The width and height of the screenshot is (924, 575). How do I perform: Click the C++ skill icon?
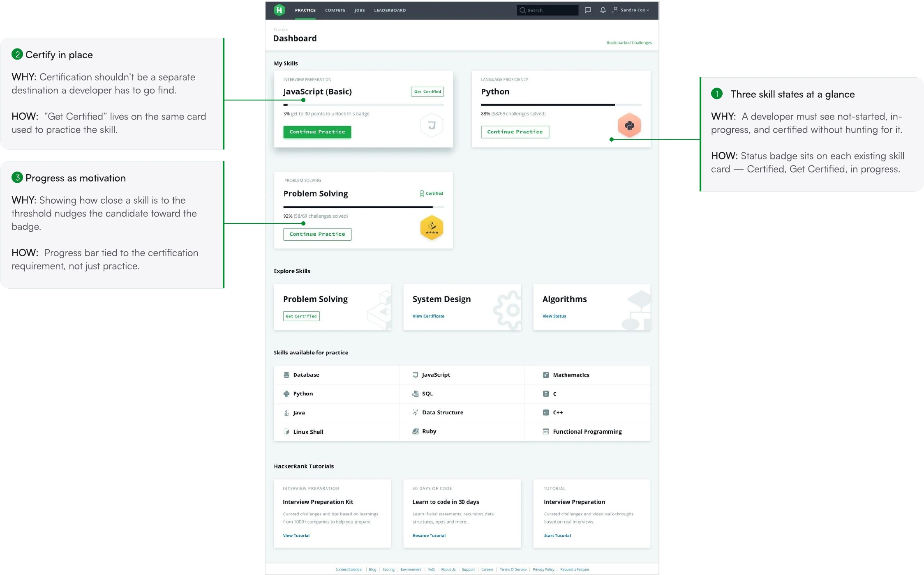546,412
